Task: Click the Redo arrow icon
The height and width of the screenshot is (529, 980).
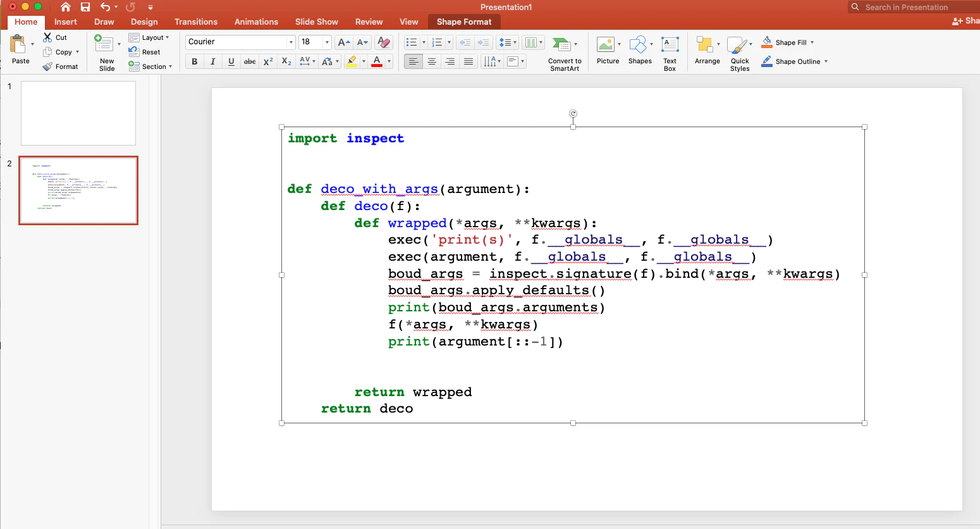Action: [130, 7]
